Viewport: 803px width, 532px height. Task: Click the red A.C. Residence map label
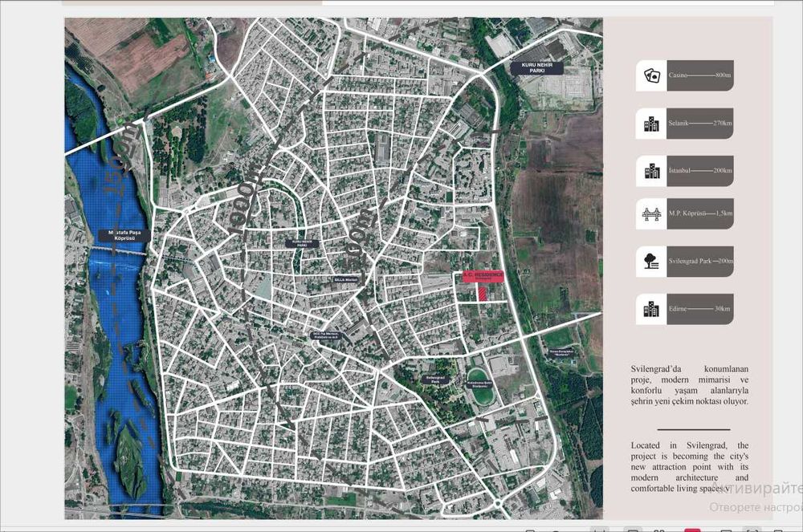[x=483, y=276]
